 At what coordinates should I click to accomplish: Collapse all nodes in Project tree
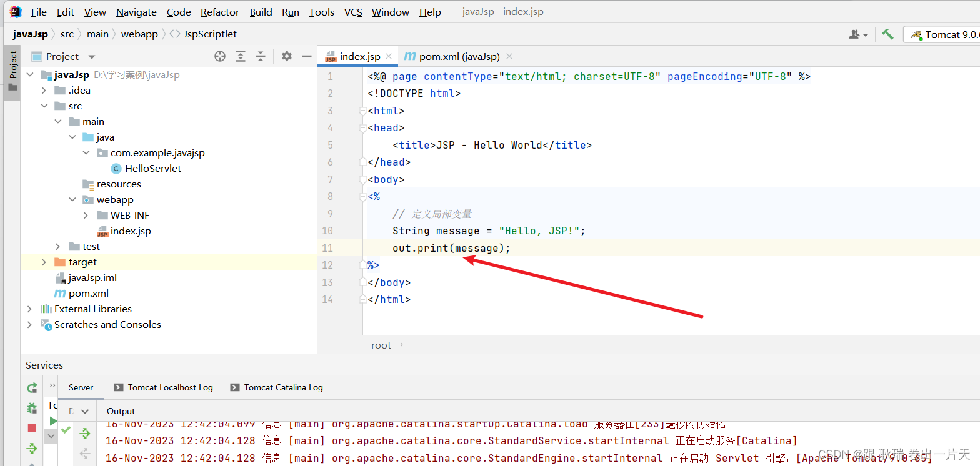click(260, 56)
